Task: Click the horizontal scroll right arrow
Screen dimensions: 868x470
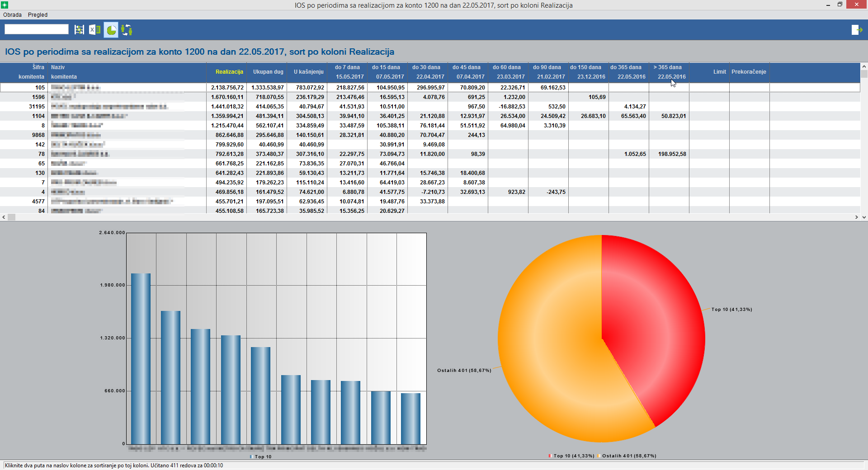Action: click(856, 217)
